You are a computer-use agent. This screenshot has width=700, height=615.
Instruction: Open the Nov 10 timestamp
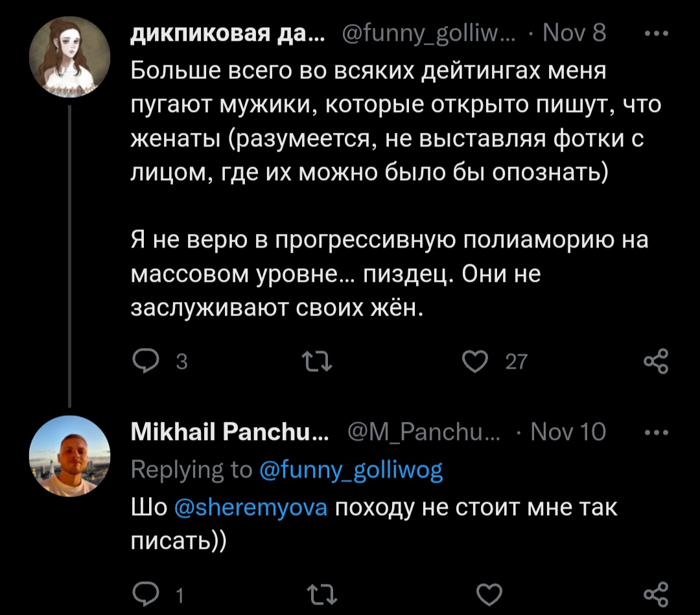pos(568,432)
